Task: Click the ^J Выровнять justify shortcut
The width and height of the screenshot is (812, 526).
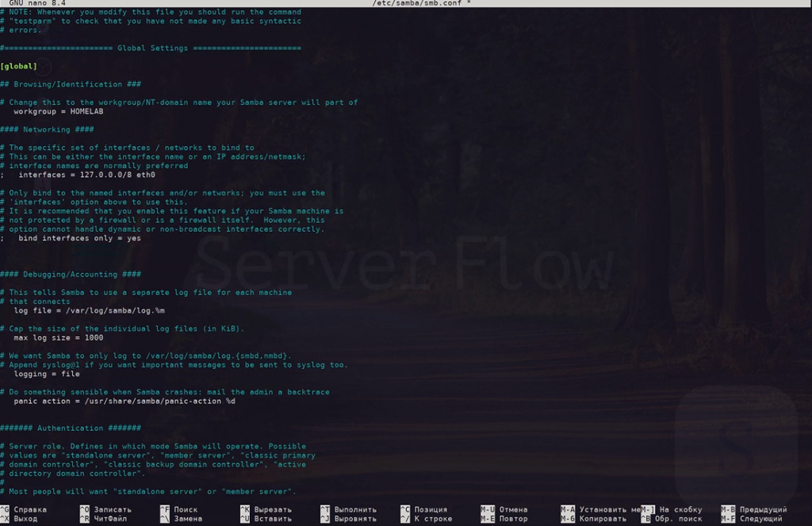Action: [348, 519]
